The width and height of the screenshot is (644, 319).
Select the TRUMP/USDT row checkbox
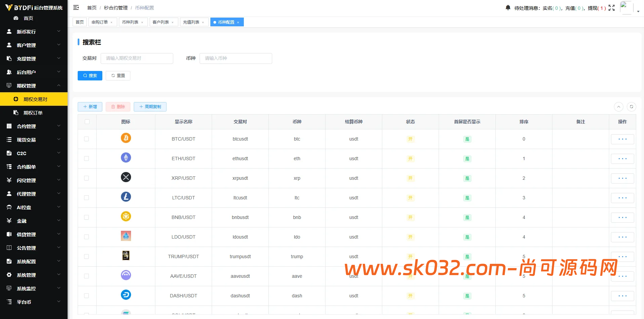click(x=86, y=256)
